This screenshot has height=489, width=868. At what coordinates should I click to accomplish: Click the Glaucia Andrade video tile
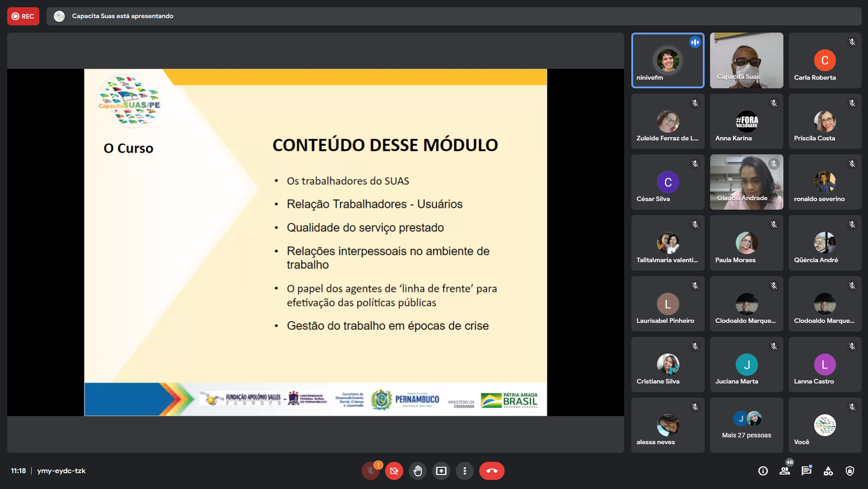point(746,182)
